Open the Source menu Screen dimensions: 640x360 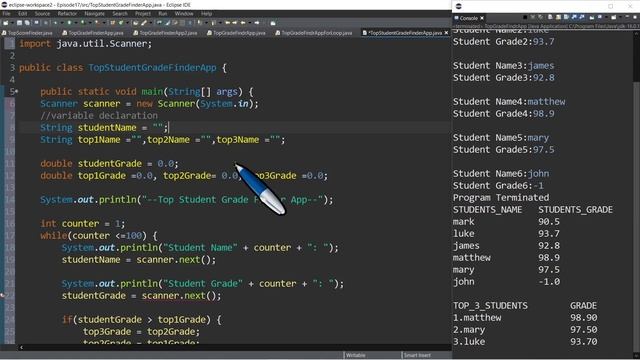pyautogui.click(x=42, y=13)
